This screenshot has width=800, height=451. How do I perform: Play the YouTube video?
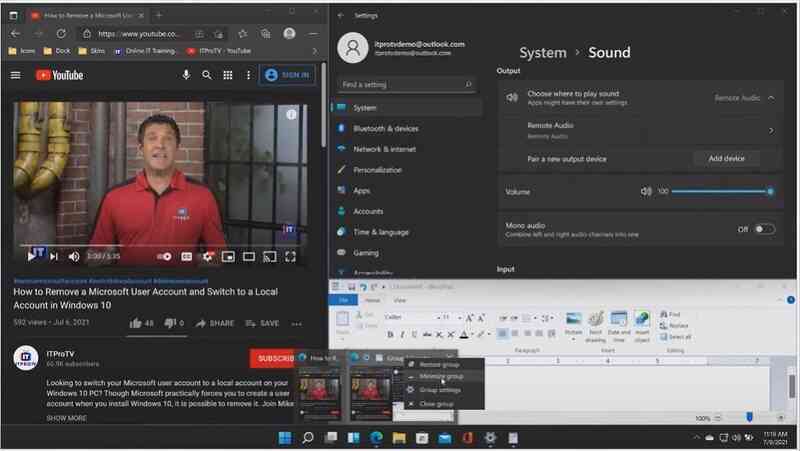pos(31,256)
